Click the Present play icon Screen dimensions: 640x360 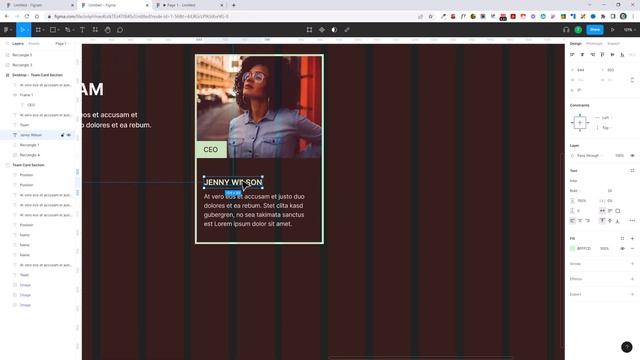pos(613,29)
